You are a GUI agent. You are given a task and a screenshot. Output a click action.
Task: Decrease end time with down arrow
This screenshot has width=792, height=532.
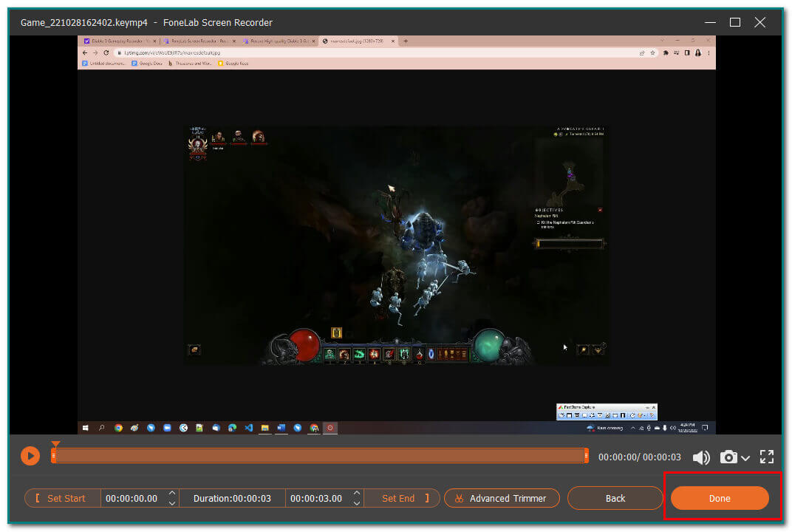click(x=357, y=503)
